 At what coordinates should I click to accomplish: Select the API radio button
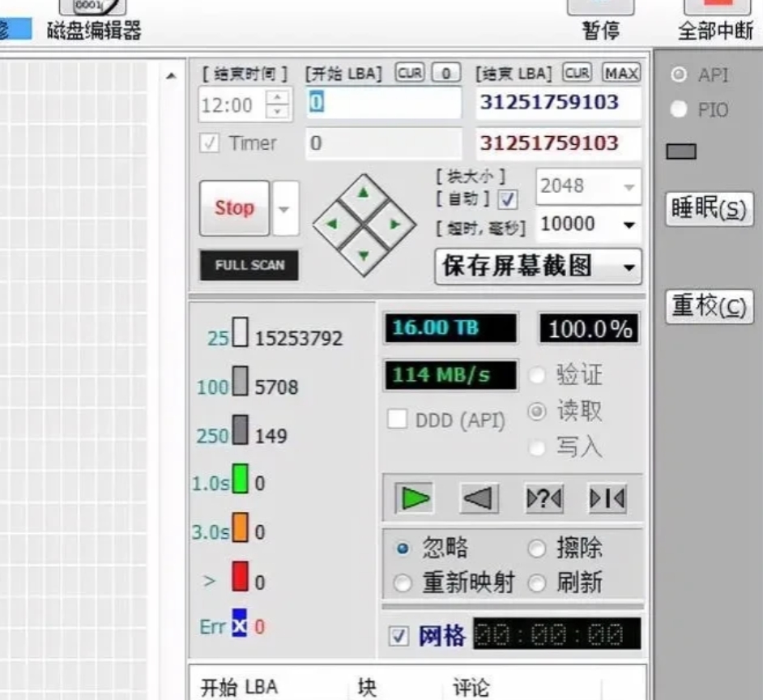coord(678,75)
